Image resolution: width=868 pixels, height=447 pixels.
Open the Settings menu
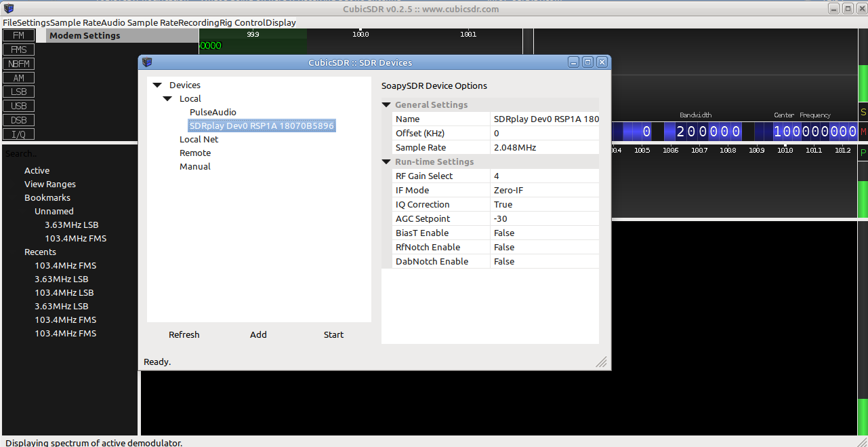(x=33, y=22)
